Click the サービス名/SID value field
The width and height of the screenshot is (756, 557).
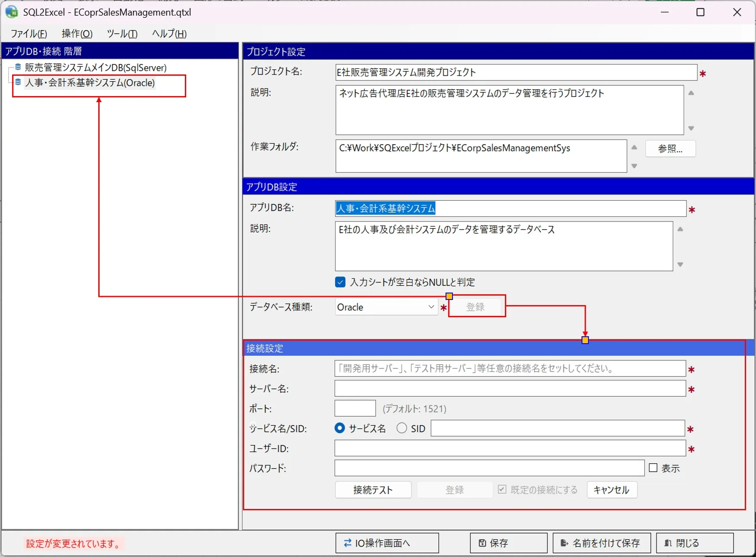[558, 428]
